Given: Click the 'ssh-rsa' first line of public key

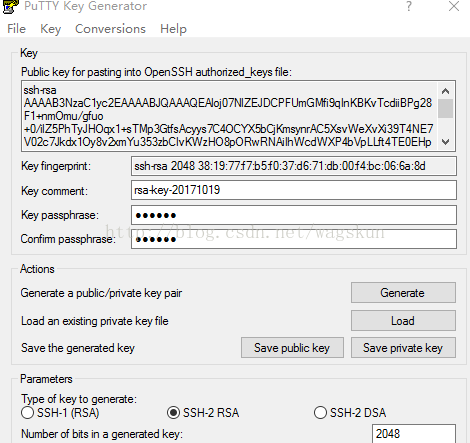Looking at the screenshot, I should tap(40, 90).
